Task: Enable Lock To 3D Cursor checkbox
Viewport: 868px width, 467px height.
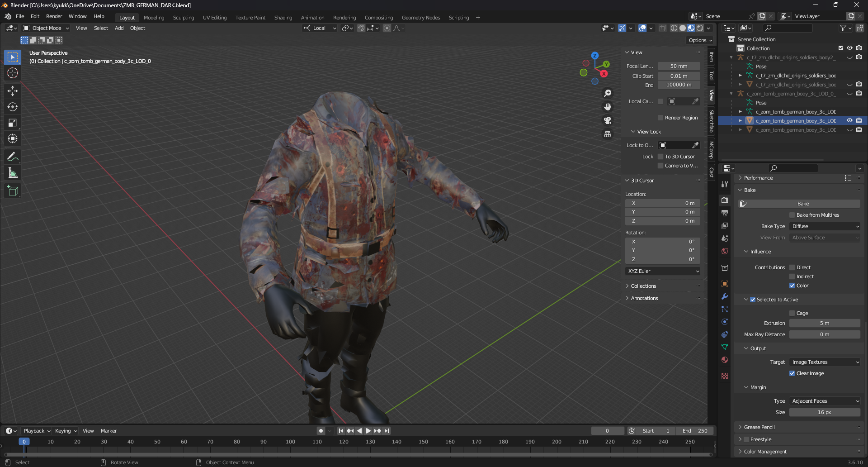Action: click(660, 157)
